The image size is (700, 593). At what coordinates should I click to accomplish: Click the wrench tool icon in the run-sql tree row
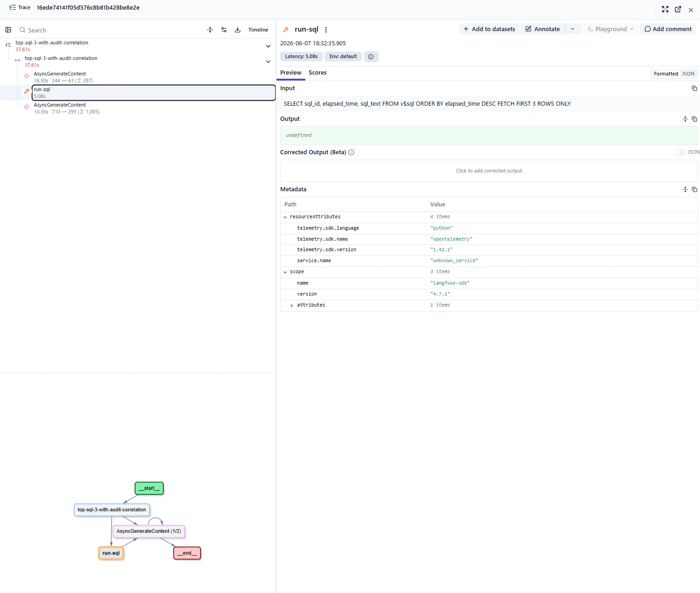pos(27,92)
